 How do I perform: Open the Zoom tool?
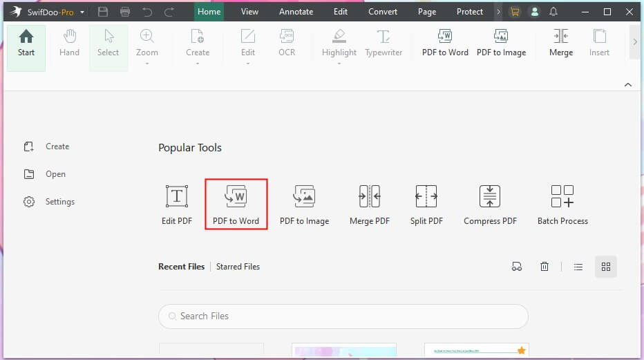146,43
